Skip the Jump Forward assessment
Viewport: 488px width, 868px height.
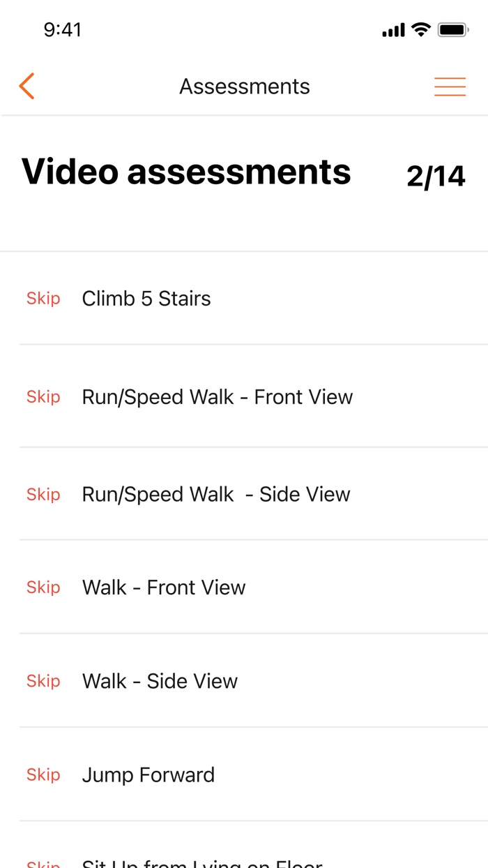(43, 775)
